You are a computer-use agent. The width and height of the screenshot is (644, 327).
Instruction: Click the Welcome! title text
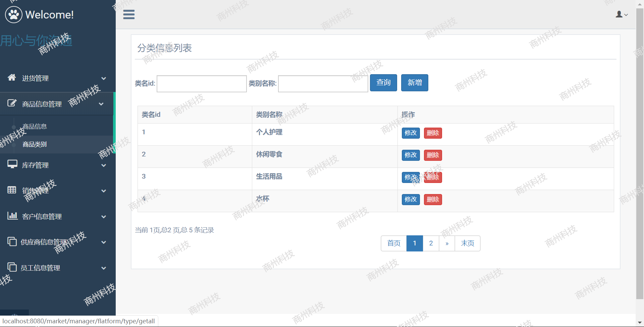[x=49, y=14]
